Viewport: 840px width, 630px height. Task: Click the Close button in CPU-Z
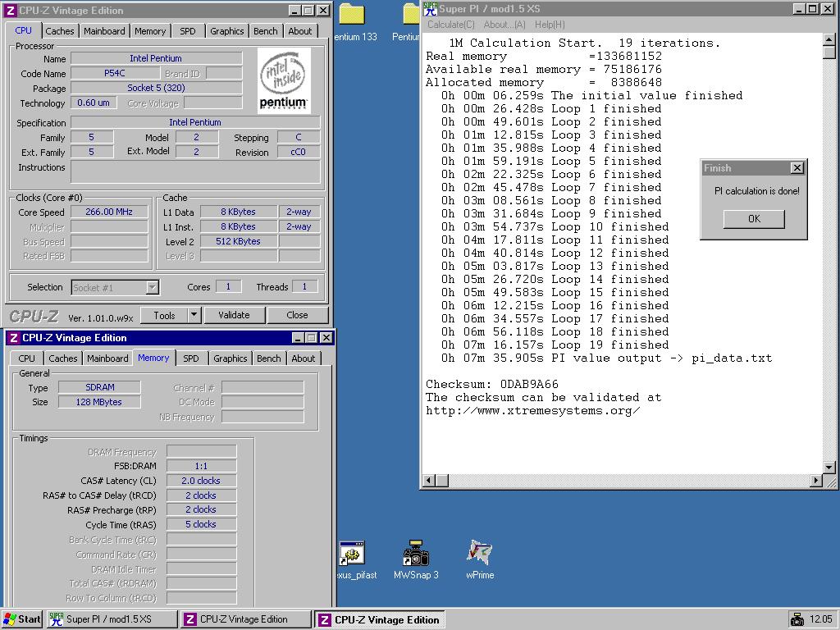click(x=297, y=315)
